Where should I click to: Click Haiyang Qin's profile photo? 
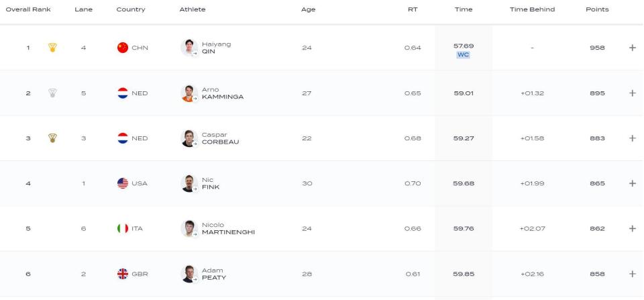coord(189,48)
